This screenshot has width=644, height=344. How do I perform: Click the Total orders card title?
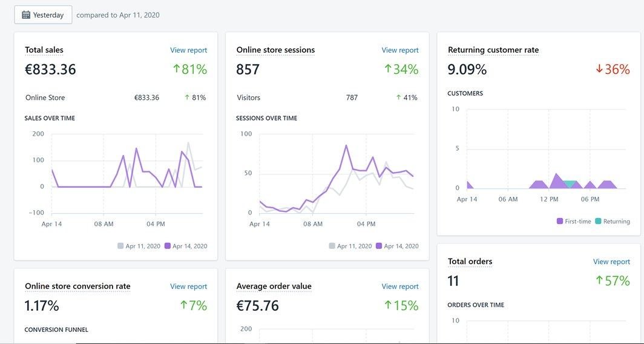(470, 262)
